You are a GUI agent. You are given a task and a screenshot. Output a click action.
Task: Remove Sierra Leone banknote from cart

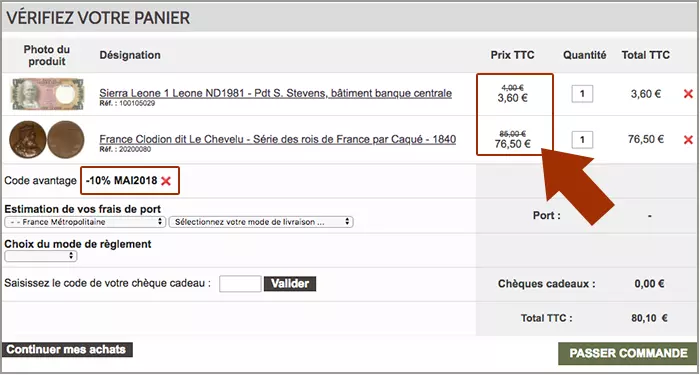[688, 94]
